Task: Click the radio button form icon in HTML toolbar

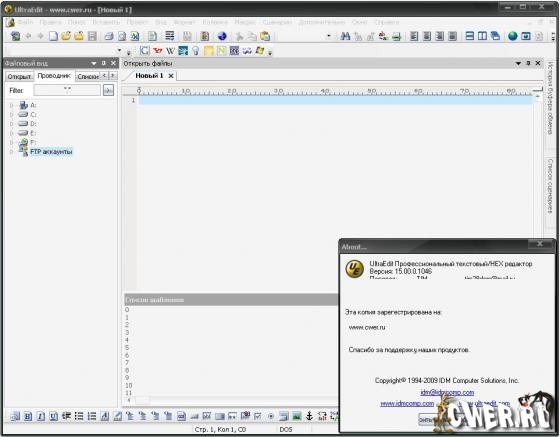Action: (271, 416)
